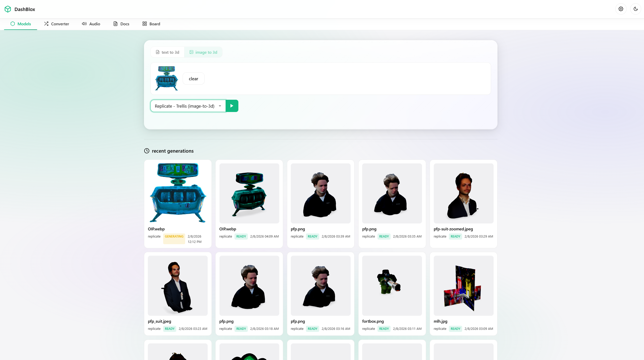644x360 pixels.
Task: Click the clock icon beside recent generations
Action: [147, 151]
